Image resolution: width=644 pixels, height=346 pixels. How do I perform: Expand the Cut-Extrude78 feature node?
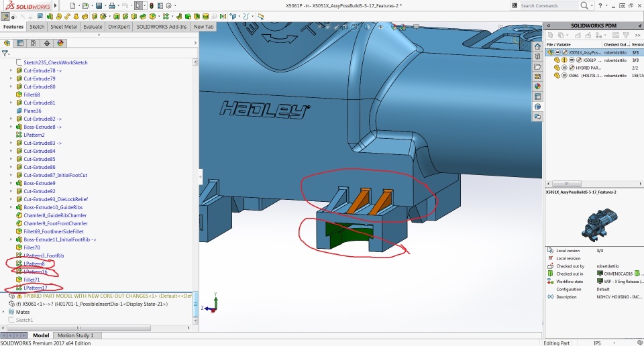pos(11,70)
